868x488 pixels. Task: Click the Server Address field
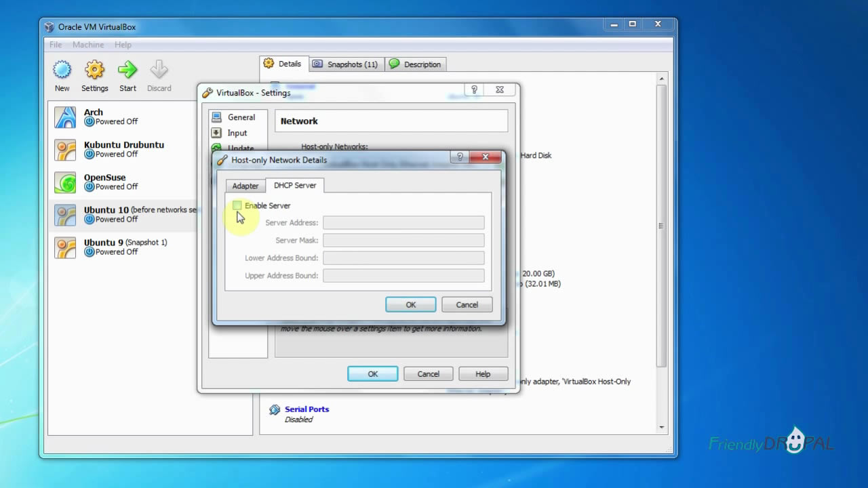tap(403, 223)
